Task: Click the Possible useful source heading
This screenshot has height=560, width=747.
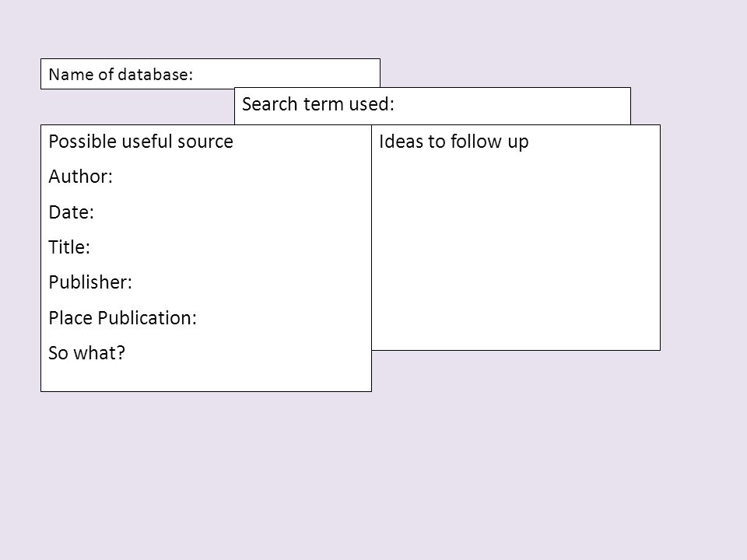Action: [141, 142]
